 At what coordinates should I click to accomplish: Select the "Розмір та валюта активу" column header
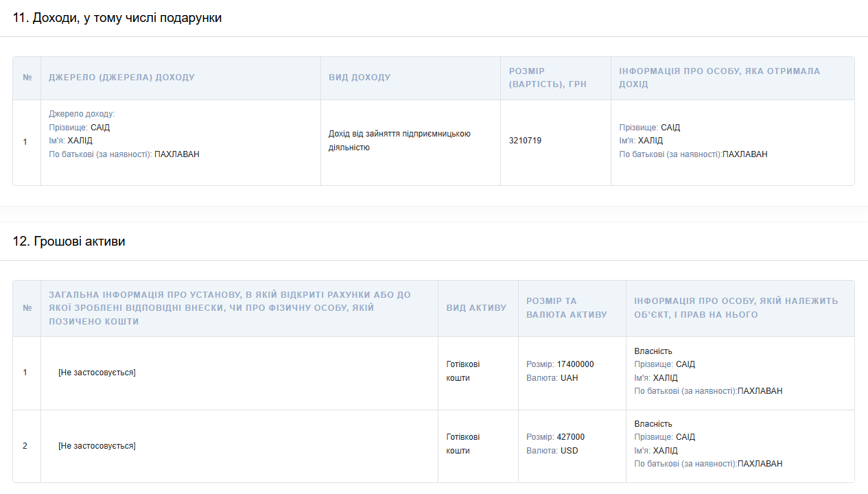567,308
